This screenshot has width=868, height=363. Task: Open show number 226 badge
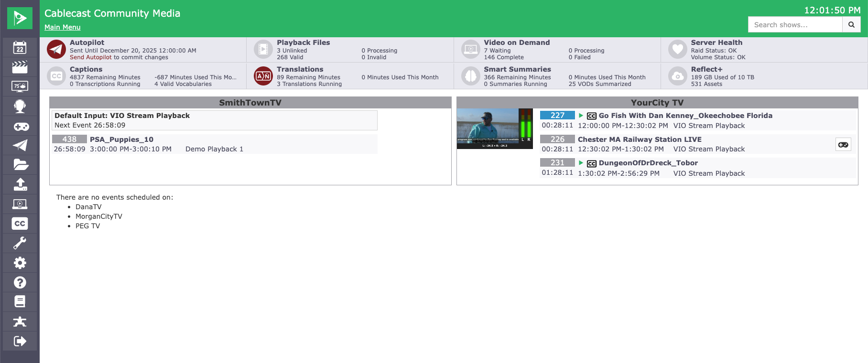(x=557, y=139)
